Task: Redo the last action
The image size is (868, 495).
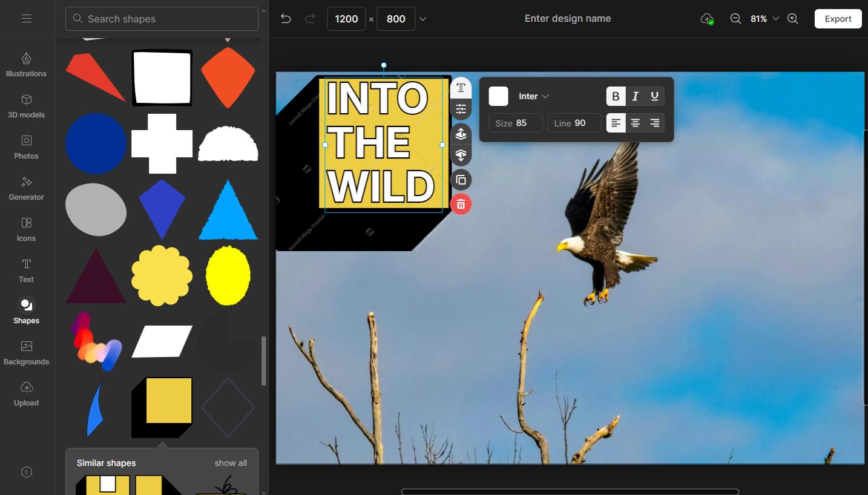Action: (310, 19)
